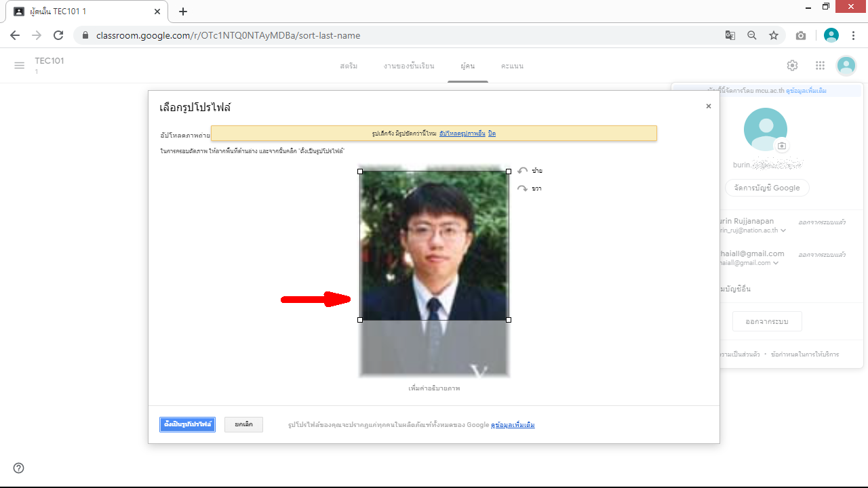Switch to the สตรีม tab
This screenshot has width=868, height=488.
click(x=349, y=66)
